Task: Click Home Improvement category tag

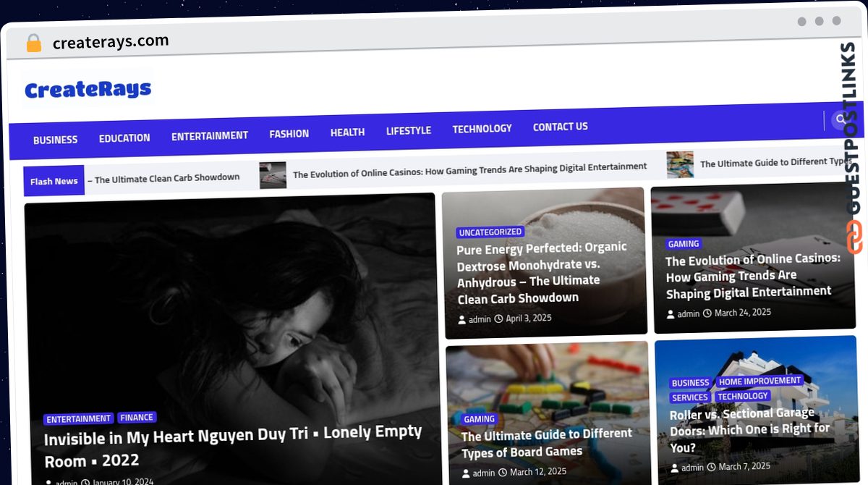Action: click(x=759, y=381)
